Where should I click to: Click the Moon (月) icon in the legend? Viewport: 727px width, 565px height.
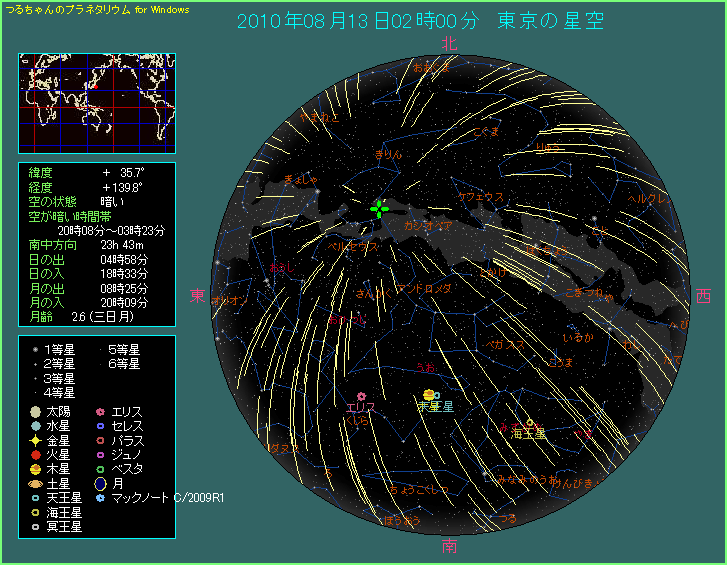coord(100,482)
